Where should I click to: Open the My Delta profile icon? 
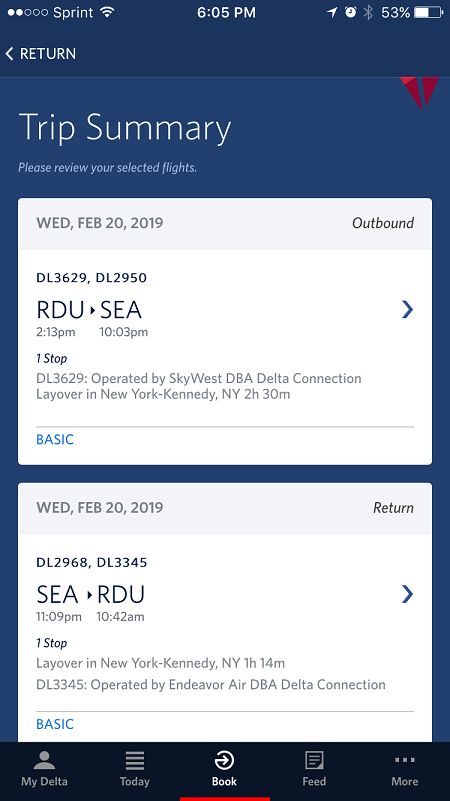click(44, 760)
